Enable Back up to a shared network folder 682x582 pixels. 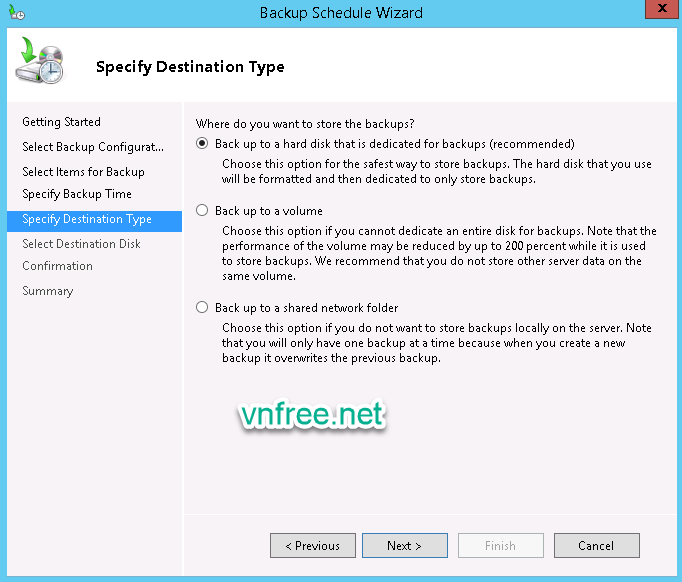click(x=203, y=308)
